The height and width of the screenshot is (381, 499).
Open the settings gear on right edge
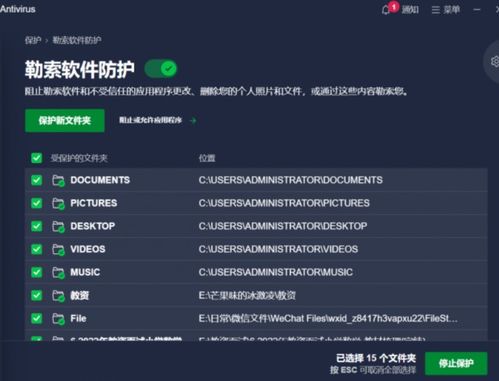(x=495, y=61)
